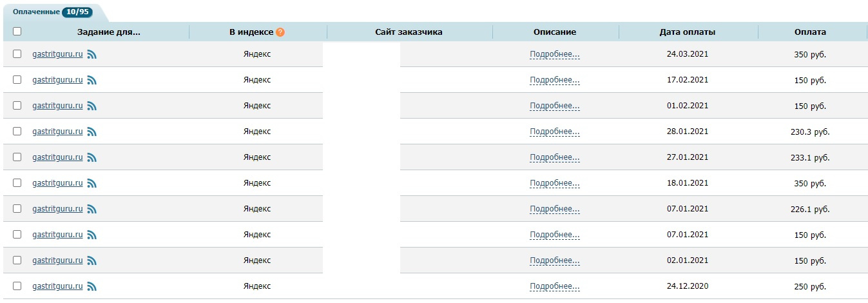Open gastritguru.ru link in the 226.1 руб. row

point(57,209)
